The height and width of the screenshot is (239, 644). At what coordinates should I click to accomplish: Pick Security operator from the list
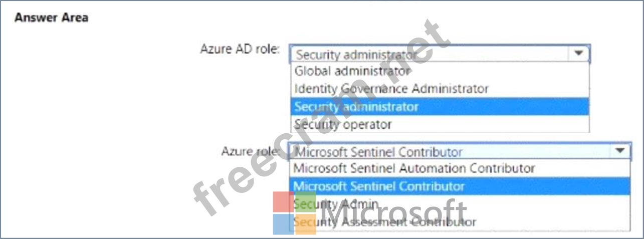343,124
